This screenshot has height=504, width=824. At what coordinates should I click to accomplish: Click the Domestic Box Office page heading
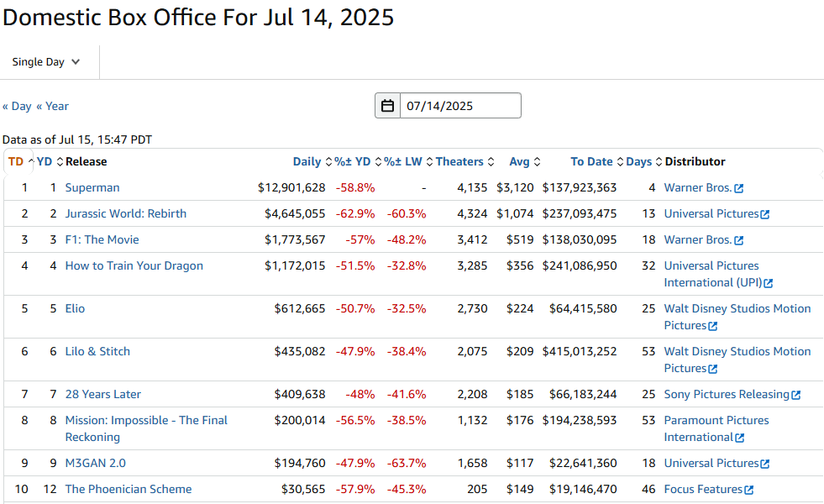click(198, 18)
